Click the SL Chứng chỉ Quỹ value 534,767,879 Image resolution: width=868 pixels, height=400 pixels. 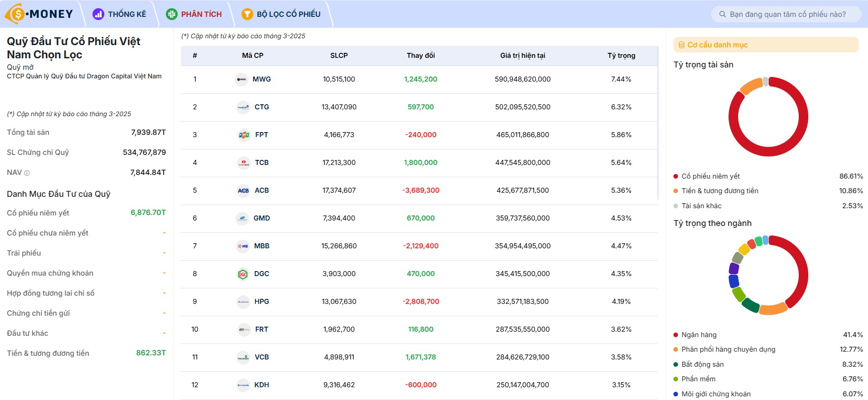coord(144,153)
